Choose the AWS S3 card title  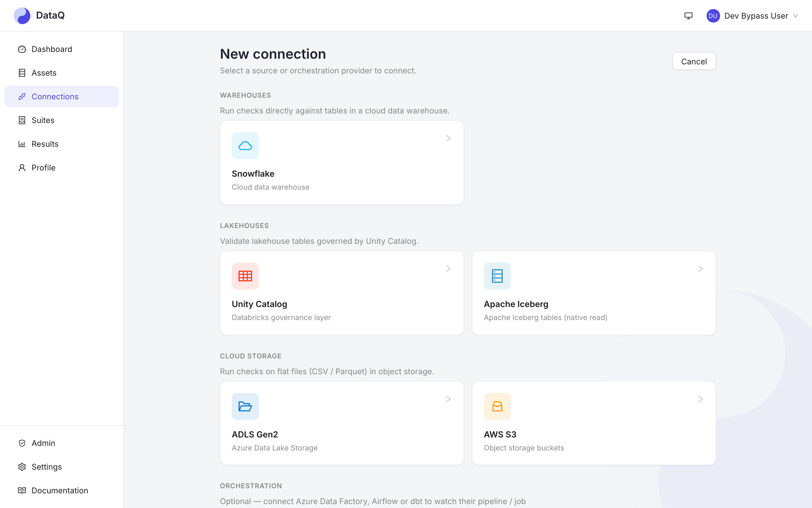(500, 434)
